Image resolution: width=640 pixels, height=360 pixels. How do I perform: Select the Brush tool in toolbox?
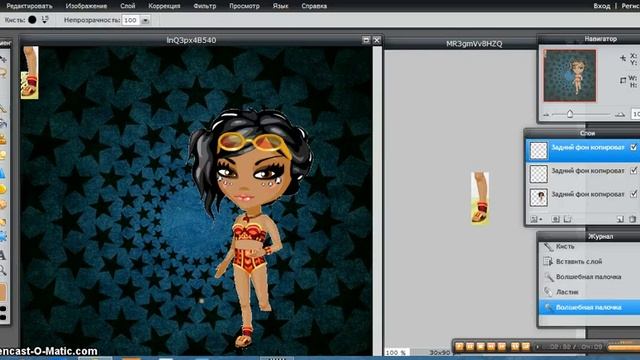pyautogui.click(x=3, y=109)
